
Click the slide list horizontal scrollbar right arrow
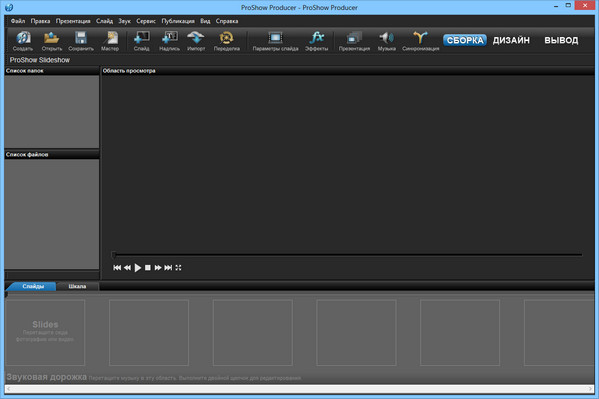coord(590,389)
